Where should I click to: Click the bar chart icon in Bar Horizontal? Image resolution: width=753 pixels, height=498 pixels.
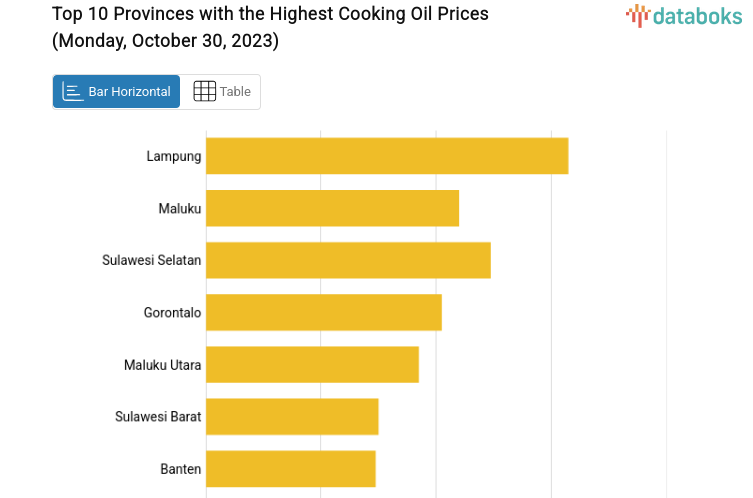point(73,92)
